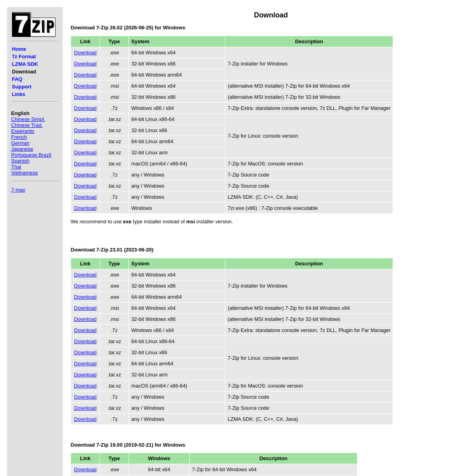Download 26.02 LZMA SDK .7z

[85, 197]
